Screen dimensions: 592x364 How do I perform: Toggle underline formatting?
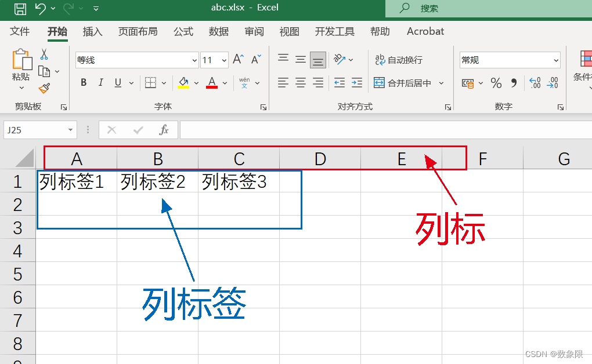[x=118, y=82]
